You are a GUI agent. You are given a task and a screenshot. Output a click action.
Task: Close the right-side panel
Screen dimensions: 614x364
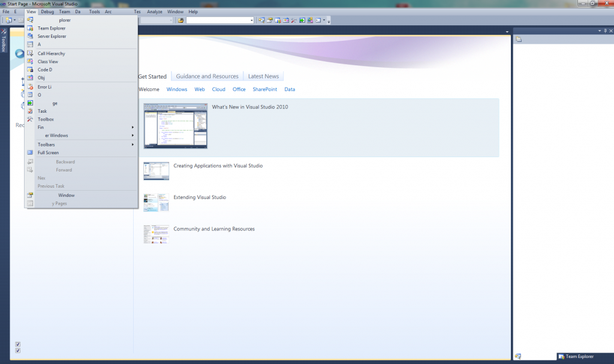tap(611, 31)
